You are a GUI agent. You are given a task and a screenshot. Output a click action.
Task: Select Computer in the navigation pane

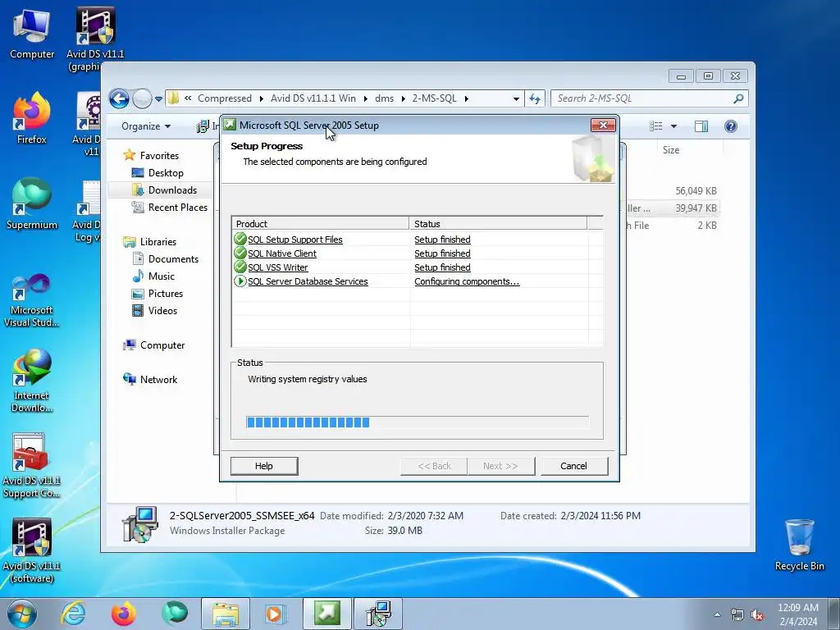[162, 345]
